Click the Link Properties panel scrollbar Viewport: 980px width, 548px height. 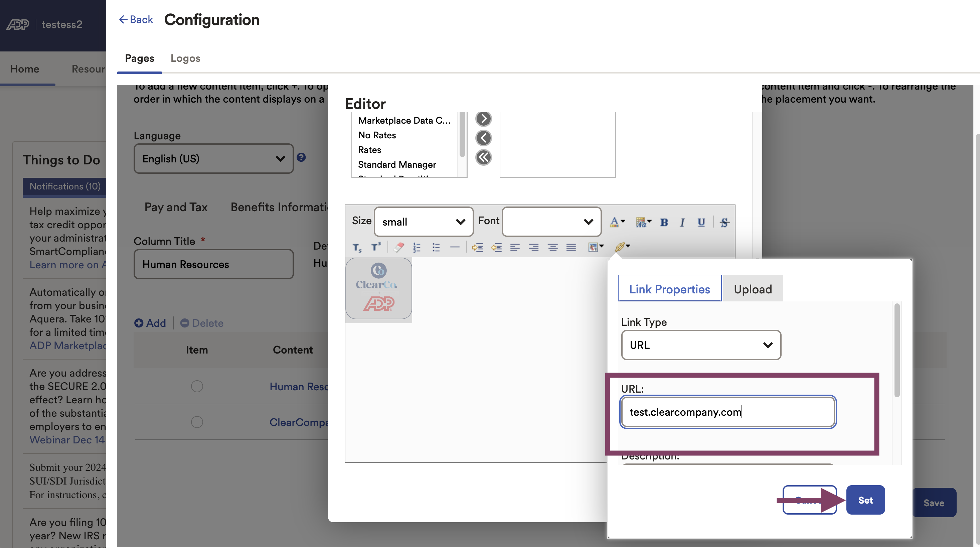point(897,350)
